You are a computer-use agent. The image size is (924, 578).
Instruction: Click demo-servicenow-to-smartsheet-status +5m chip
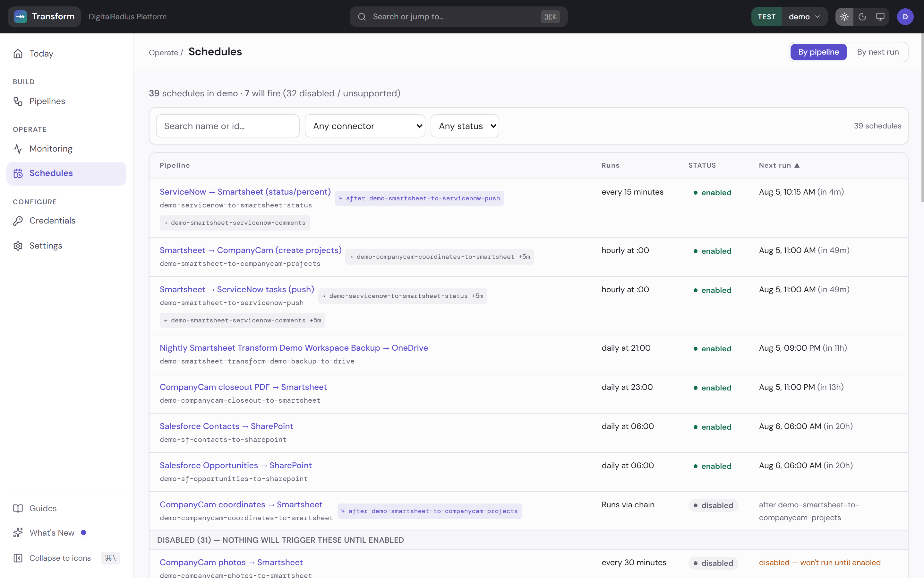point(402,296)
